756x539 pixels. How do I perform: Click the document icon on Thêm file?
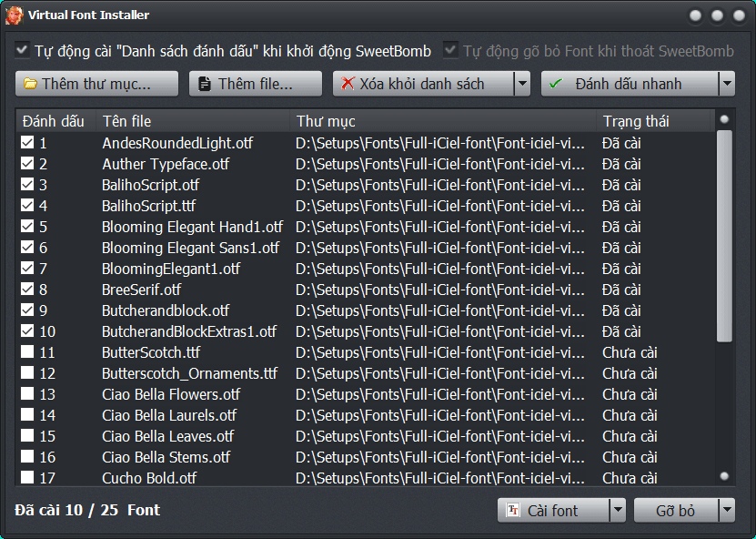pos(205,84)
